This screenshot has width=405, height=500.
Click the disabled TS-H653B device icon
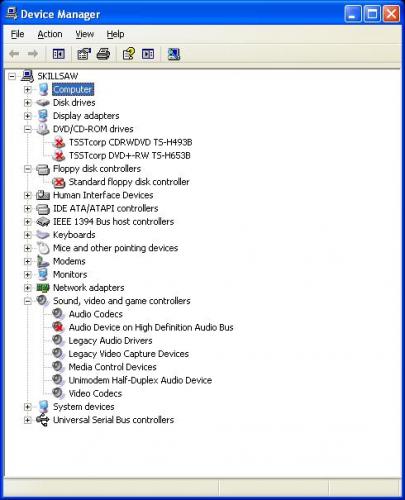(59, 155)
